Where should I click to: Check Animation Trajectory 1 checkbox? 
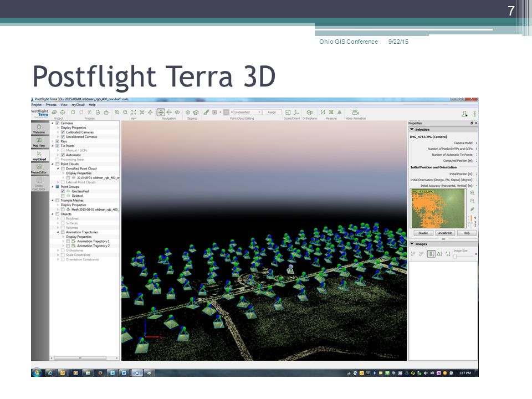click(68, 241)
